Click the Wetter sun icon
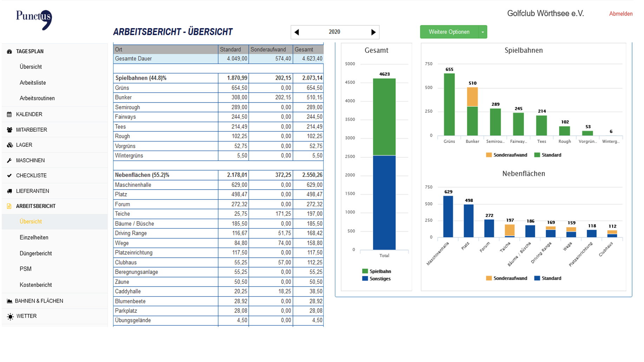This screenshot has height=362, width=644. pyautogui.click(x=10, y=316)
